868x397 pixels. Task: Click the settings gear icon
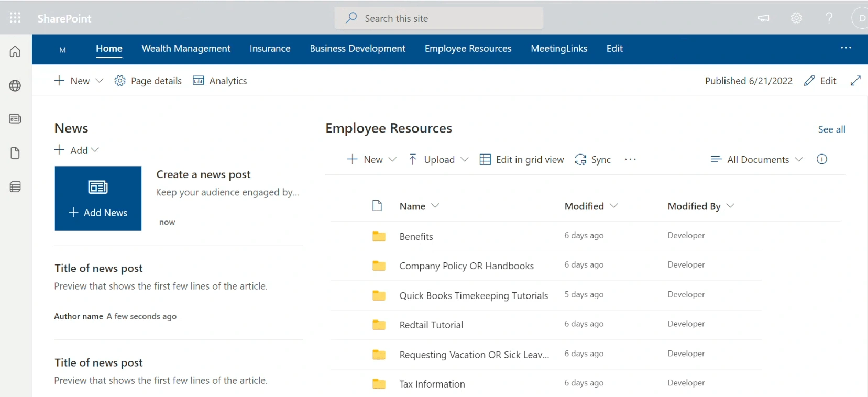(796, 18)
